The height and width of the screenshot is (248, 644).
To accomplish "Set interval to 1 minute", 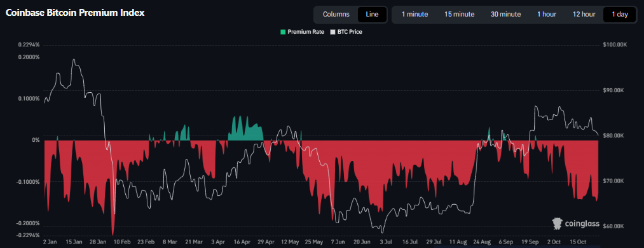I will click(x=415, y=15).
